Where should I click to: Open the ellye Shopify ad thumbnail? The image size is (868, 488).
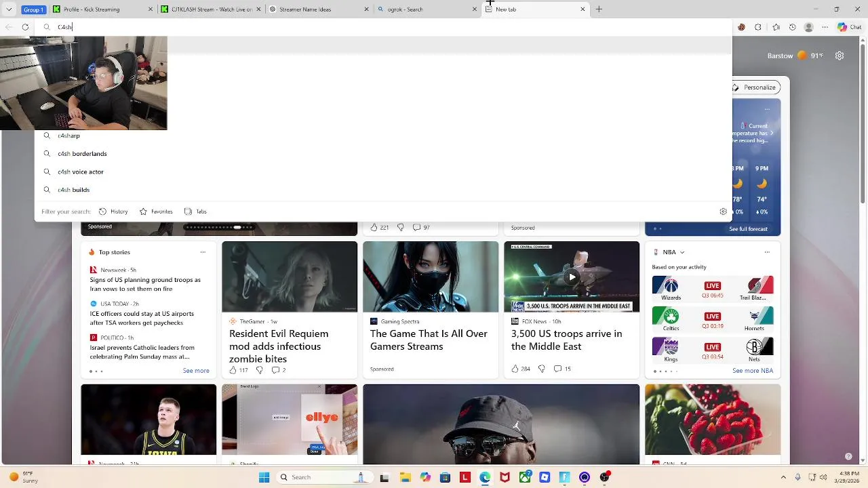coord(290,420)
